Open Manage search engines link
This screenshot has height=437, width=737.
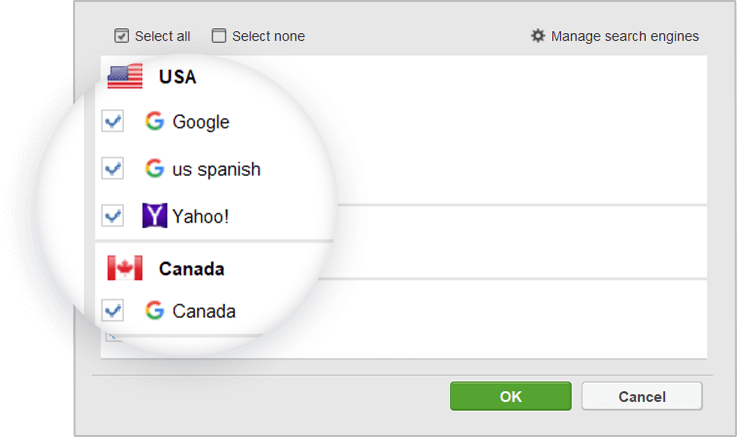625,36
